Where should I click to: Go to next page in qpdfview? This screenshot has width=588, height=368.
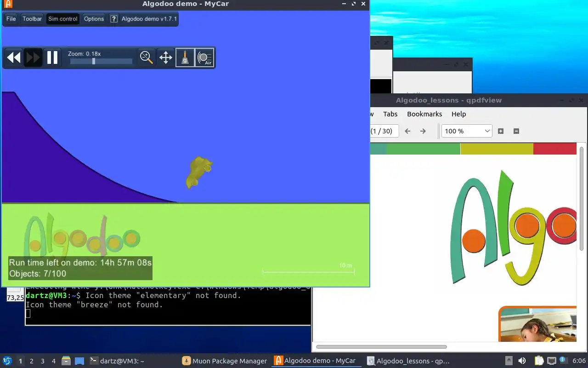423,131
